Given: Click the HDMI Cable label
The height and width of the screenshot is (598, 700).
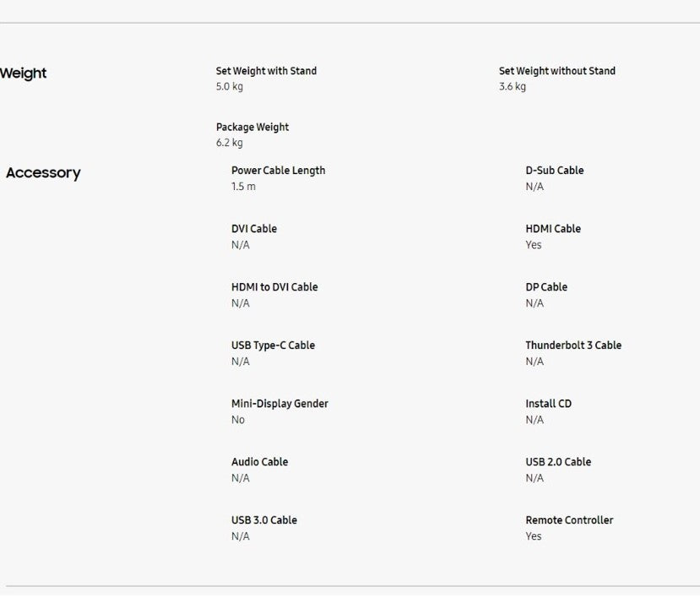Looking at the screenshot, I should click(553, 229).
